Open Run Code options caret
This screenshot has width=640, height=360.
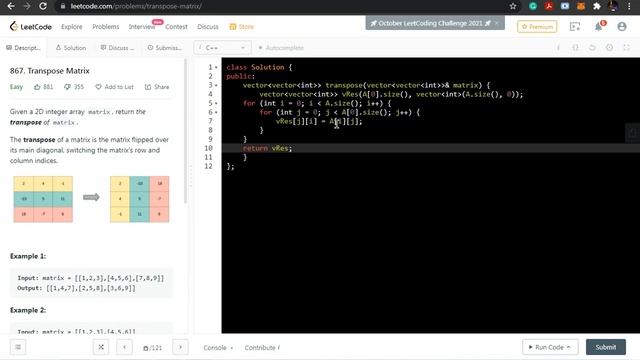[569, 347]
